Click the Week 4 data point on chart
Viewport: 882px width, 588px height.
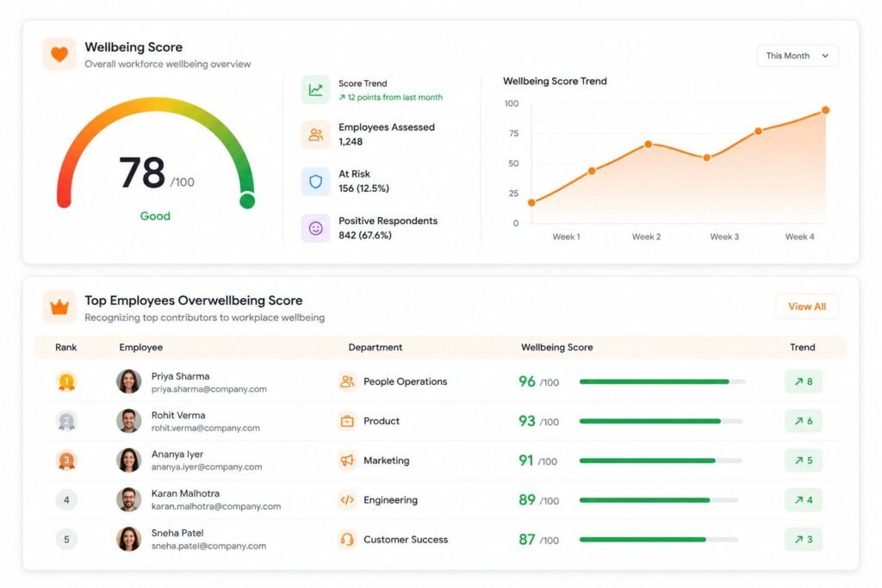coord(825,110)
